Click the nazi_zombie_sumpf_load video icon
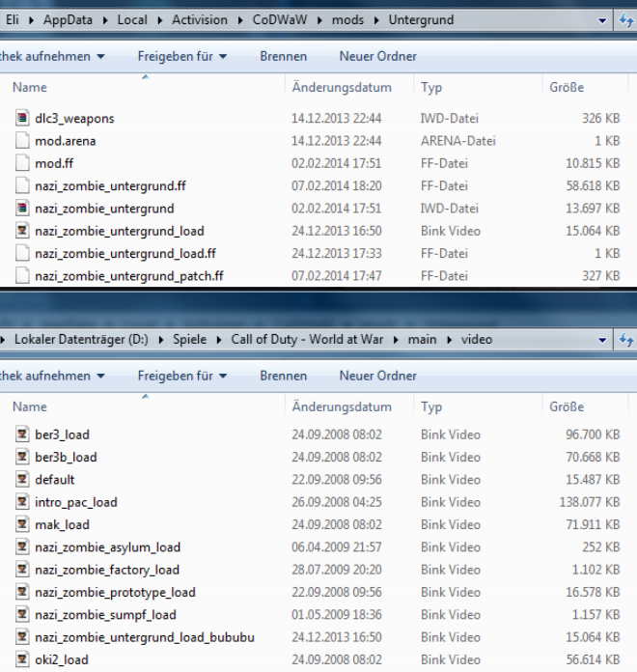 point(22,614)
